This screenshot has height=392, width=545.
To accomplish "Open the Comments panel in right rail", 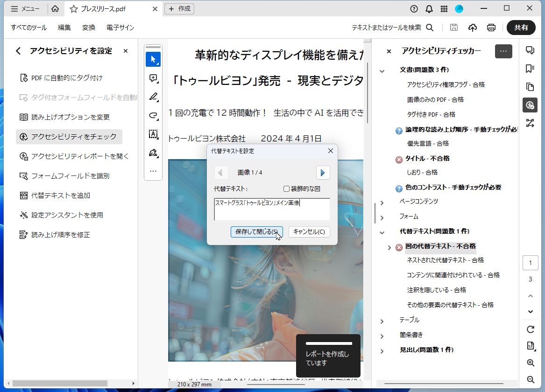I will pyautogui.click(x=531, y=51).
